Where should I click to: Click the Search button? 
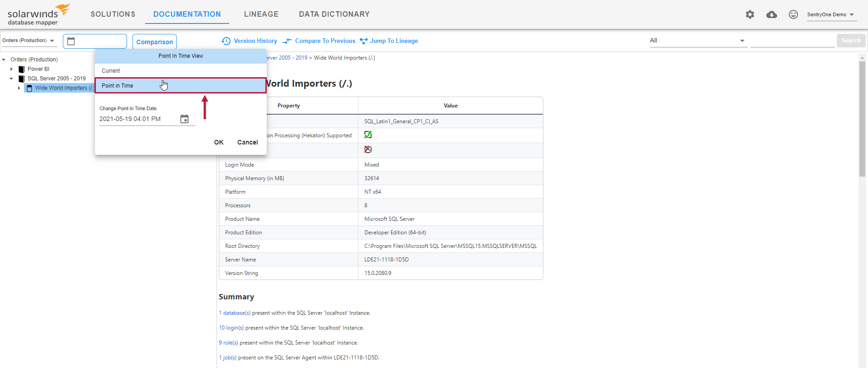851,41
